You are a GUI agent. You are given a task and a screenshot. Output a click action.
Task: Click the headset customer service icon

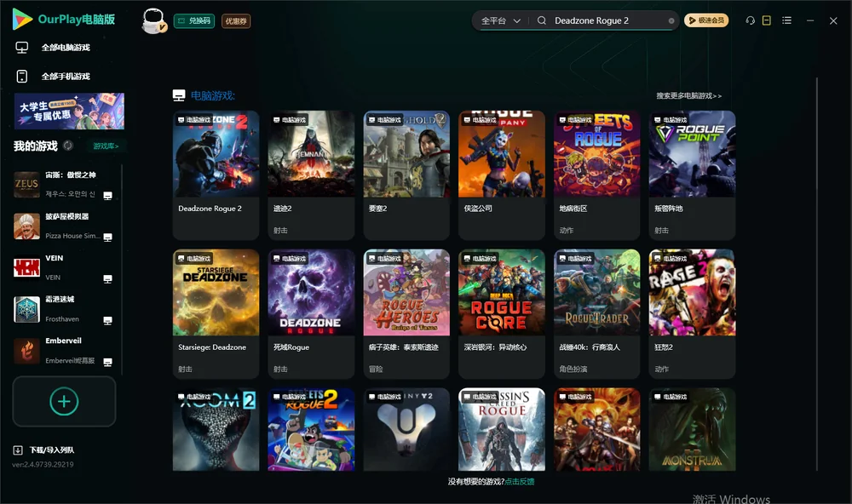tap(751, 20)
